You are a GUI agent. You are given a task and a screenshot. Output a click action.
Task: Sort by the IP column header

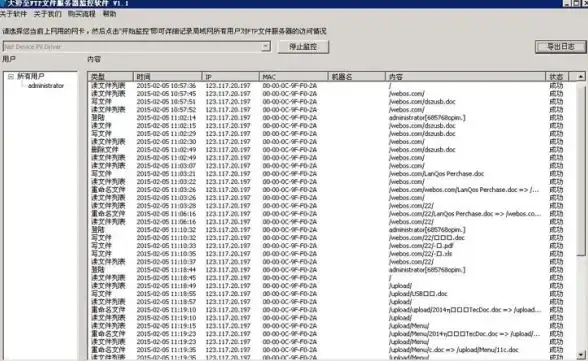coord(230,76)
